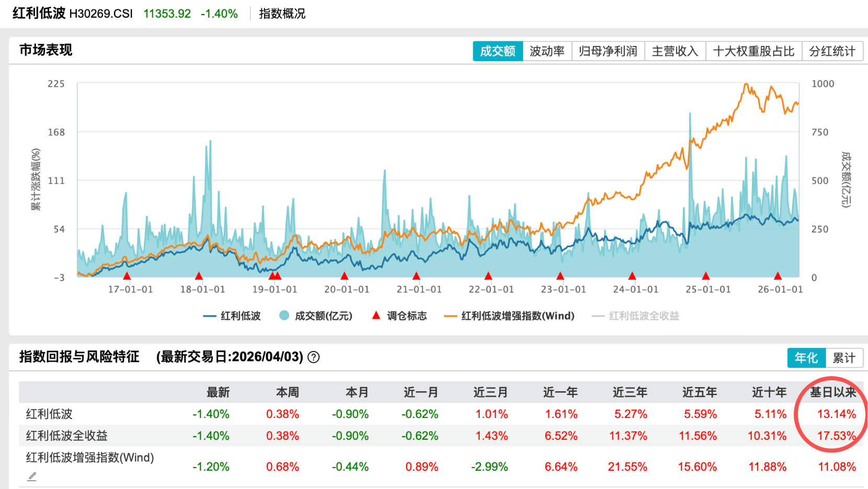Click the pencil edit icon below 红利低波增强指数
The image size is (868, 489).
click(x=32, y=476)
